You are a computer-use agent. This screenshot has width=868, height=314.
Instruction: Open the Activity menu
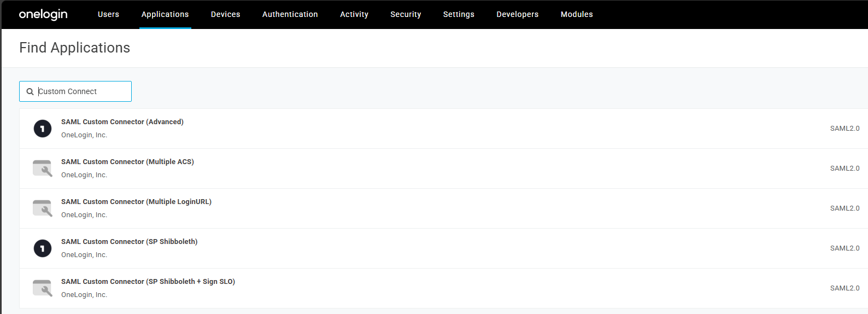coord(354,14)
